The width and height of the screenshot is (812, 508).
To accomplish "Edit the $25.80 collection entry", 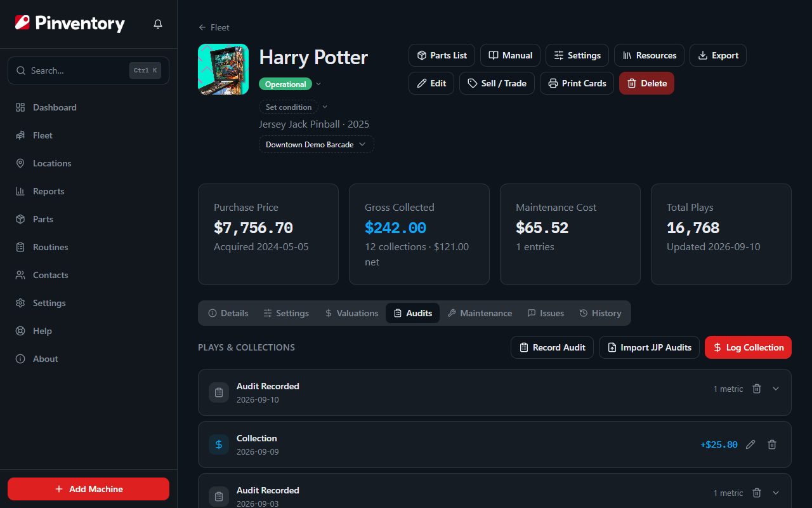I will tap(750, 444).
